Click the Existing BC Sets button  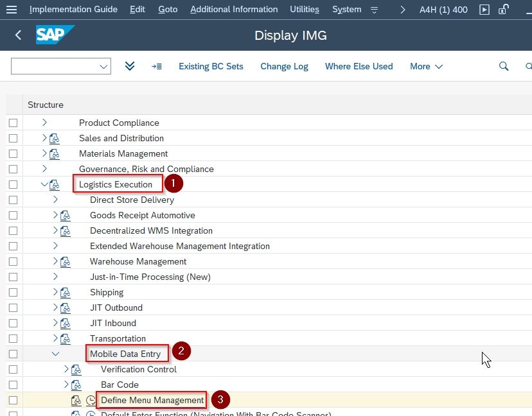coord(211,67)
